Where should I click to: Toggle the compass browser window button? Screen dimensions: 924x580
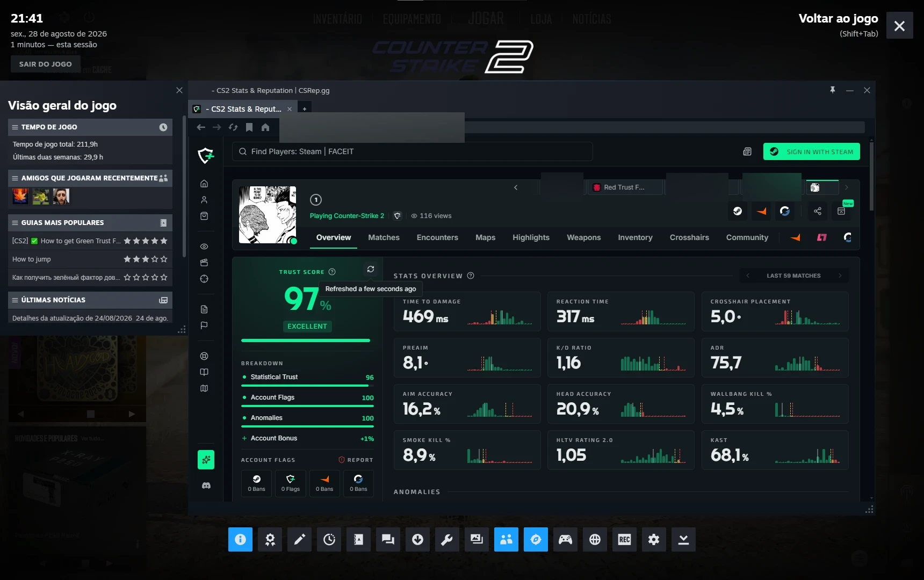[536, 540]
